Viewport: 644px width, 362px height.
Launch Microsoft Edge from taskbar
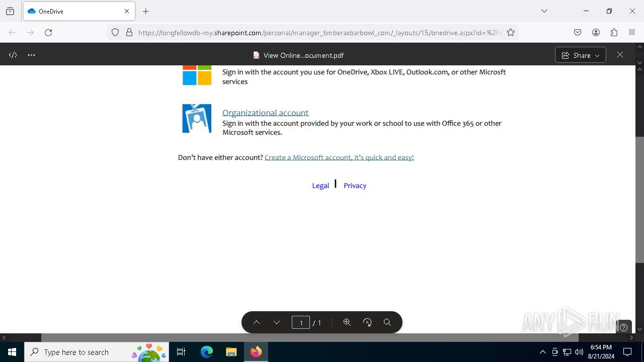(x=207, y=352)
